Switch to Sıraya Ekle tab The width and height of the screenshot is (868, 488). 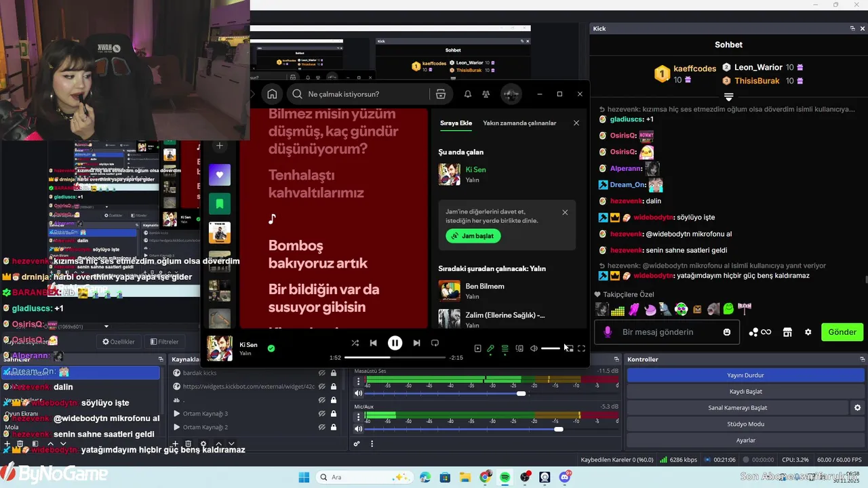tap(456, 123)
